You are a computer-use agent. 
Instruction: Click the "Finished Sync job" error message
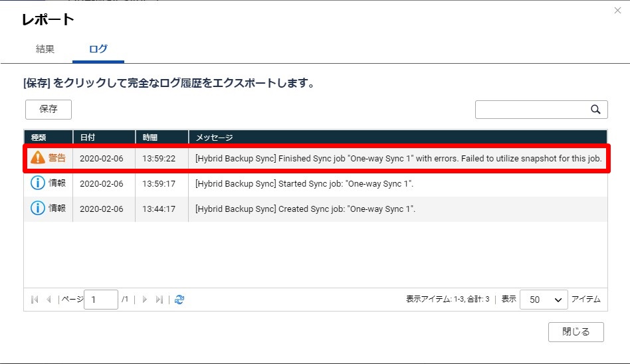[398, 158]
